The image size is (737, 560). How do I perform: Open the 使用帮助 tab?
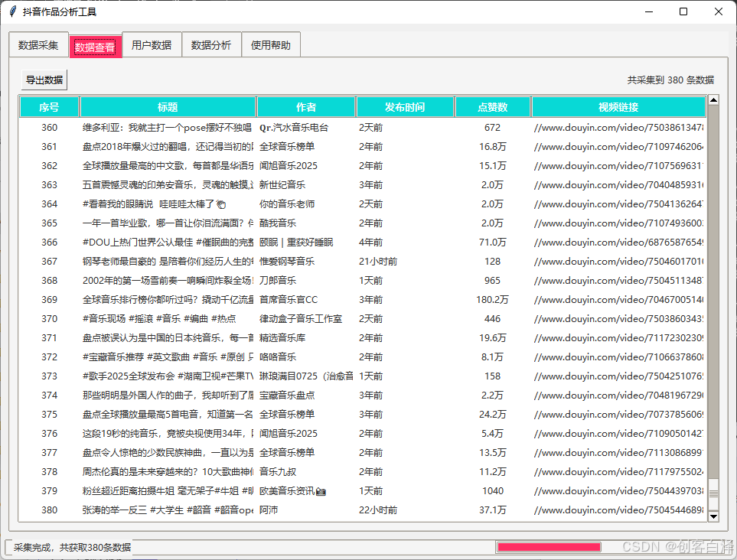271,45
